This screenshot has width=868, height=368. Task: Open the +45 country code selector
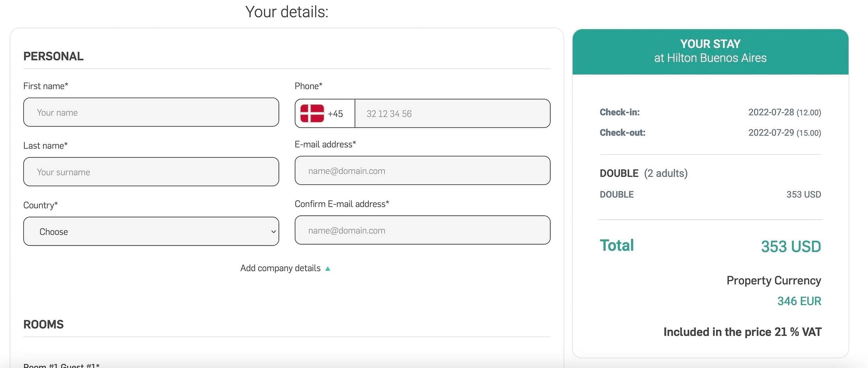tap(325, 113)
